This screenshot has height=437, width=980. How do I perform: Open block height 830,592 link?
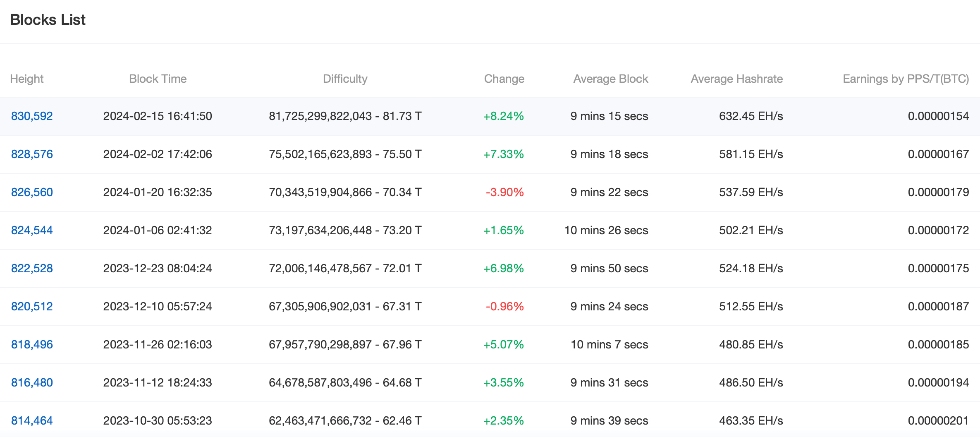(x=32, y=116)
